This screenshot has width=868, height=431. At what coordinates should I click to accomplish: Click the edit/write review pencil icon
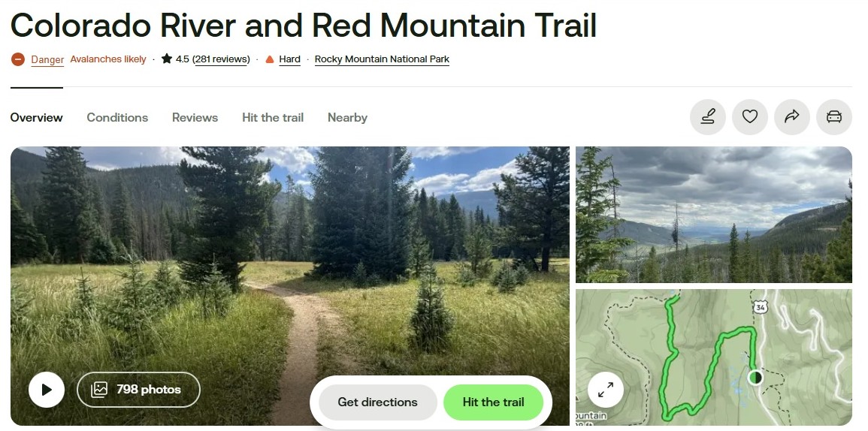point(707,116)
